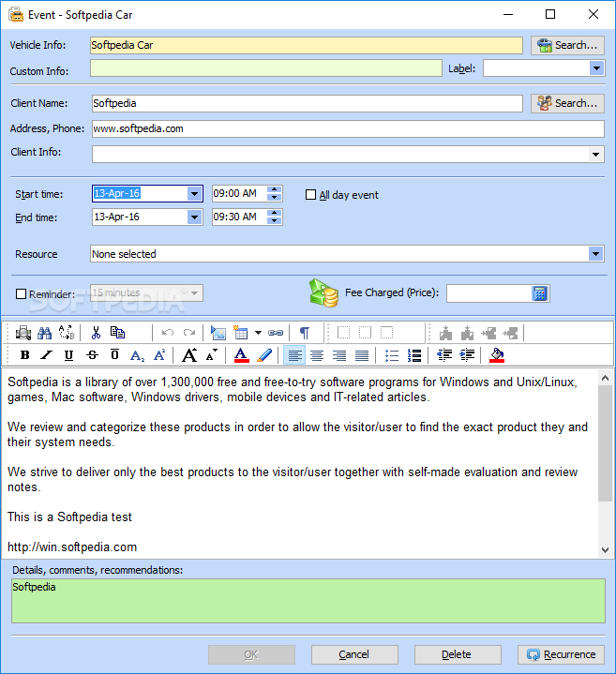Image resolution: width=616 pixels, height=674 pixels.
Task: Cut selection with the scissors icon
Action: click(x=96, y=333)
